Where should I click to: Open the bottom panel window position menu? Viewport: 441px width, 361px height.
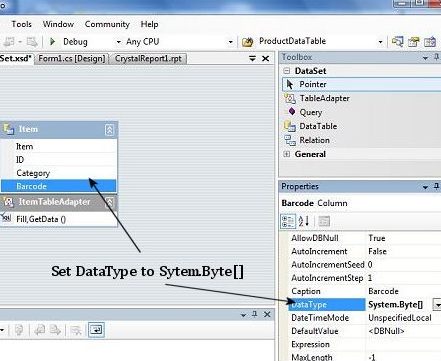[x=243, y=315]
